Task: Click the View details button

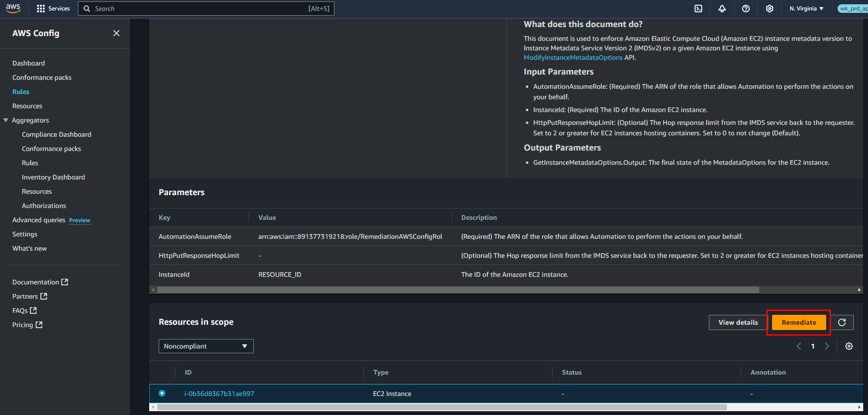Action: pyautogui.click(x=738, y=322)
